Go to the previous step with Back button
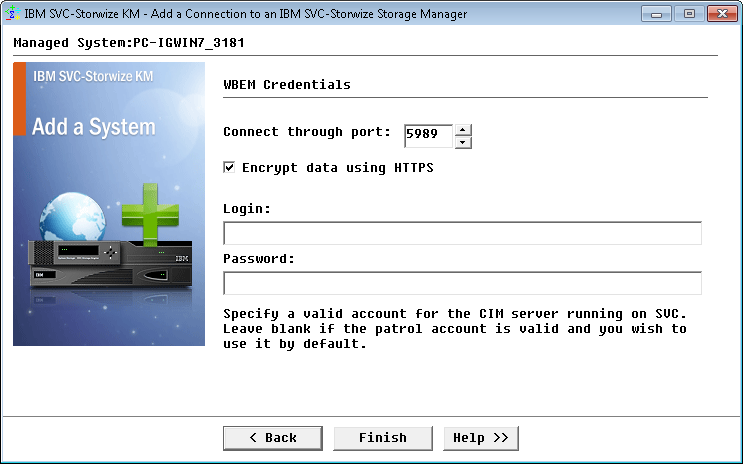This screenshot has height=464, width=743. pyautogui.click(x=273, y=438)
